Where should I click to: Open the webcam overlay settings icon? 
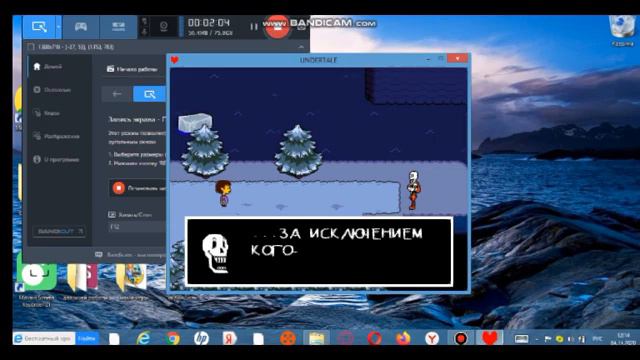164,27
